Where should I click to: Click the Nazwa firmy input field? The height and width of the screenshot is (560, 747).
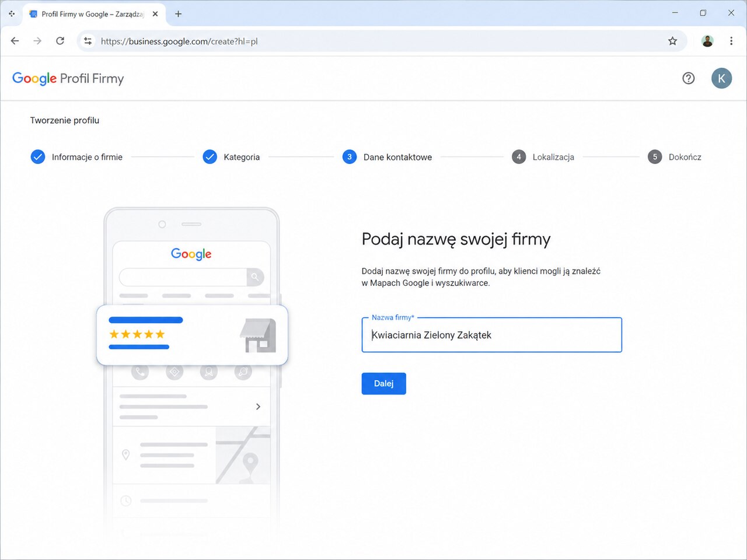point(492,335)
